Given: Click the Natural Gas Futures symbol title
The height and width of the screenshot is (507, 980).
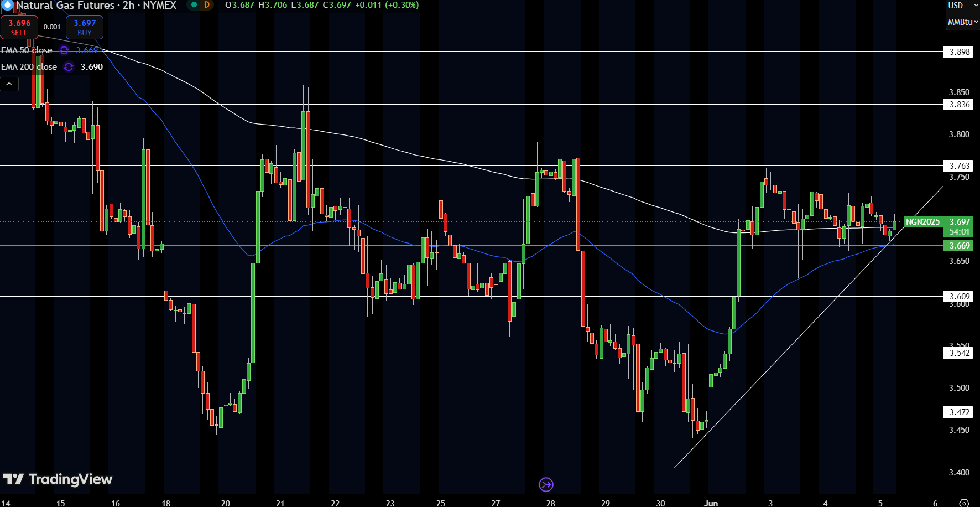Looking at the screenshot, I should click(x=96, y=5).
